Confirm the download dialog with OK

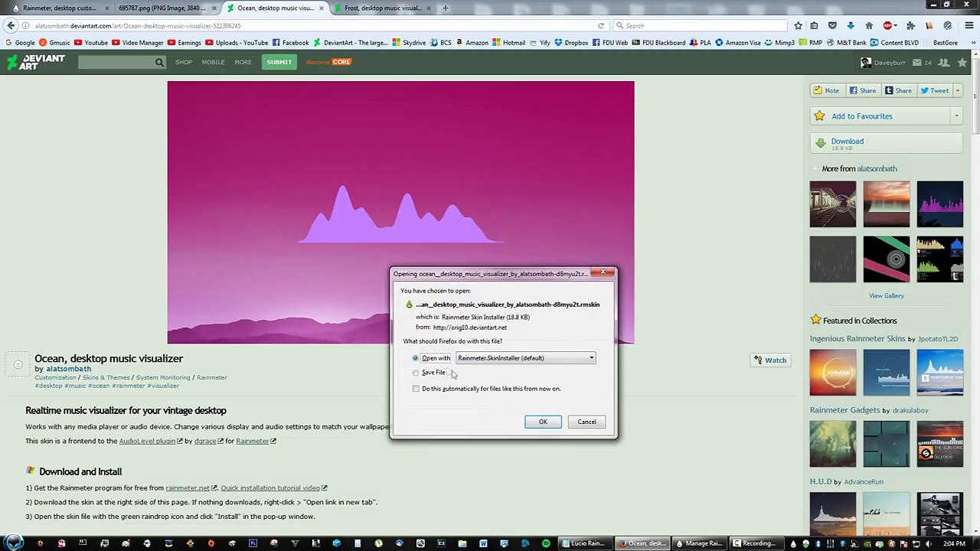543,422
